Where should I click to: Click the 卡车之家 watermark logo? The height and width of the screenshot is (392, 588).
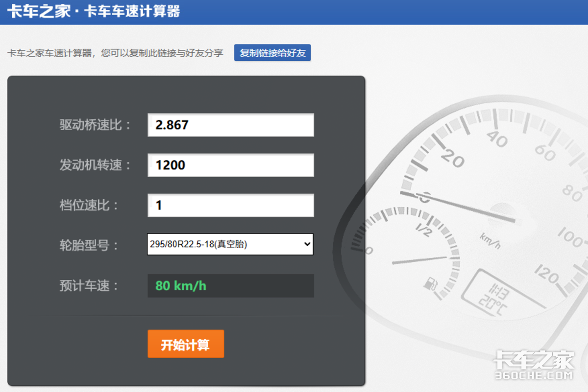(x=533, y=360)
